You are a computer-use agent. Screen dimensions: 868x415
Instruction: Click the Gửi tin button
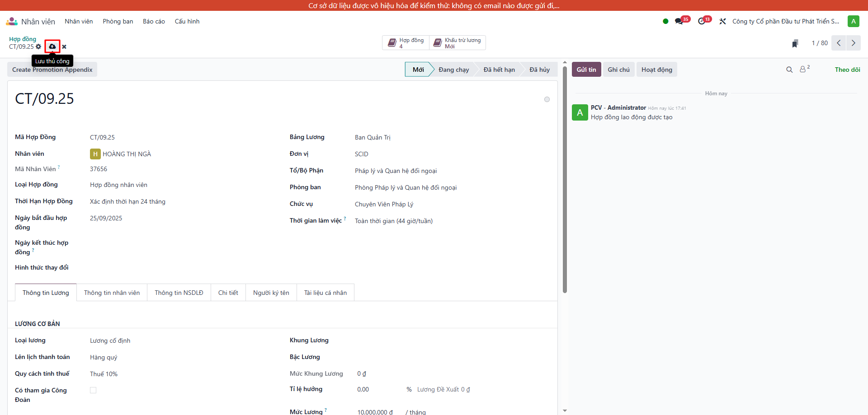click(586, 70)
